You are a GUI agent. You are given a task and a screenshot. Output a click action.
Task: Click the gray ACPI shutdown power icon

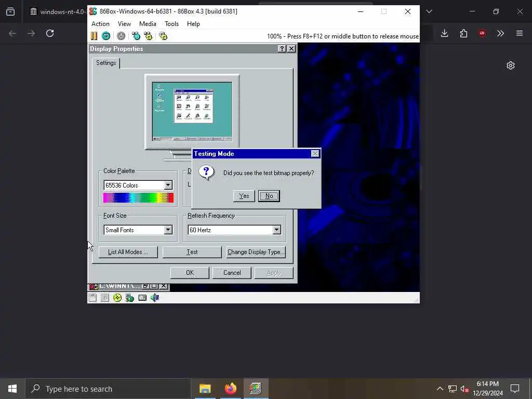[x=121, y=36]
